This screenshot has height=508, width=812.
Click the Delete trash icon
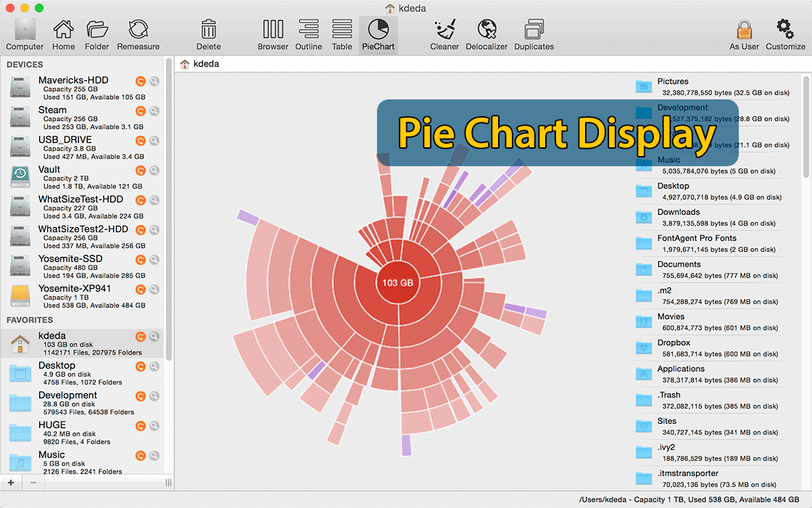(x=208, y=34)
